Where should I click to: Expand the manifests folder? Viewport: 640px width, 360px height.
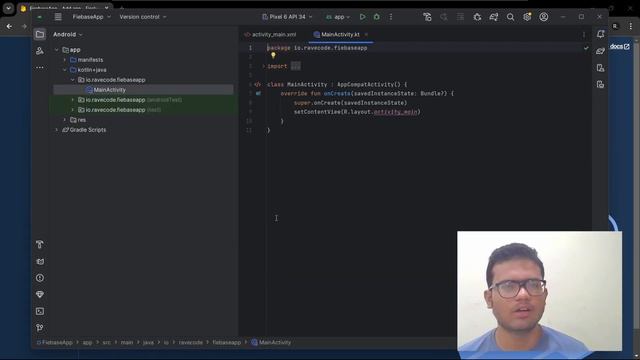coord(64,60)
